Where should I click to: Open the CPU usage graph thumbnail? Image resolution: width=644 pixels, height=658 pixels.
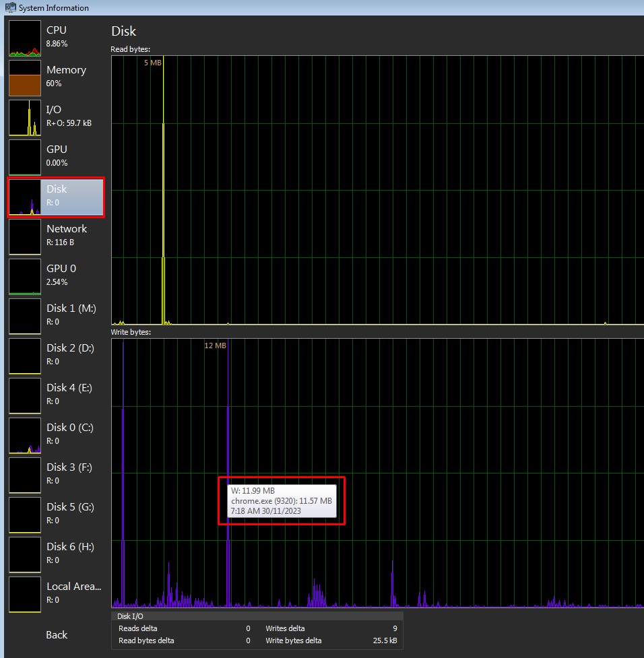pyautogui.click(x=25, y=38)
